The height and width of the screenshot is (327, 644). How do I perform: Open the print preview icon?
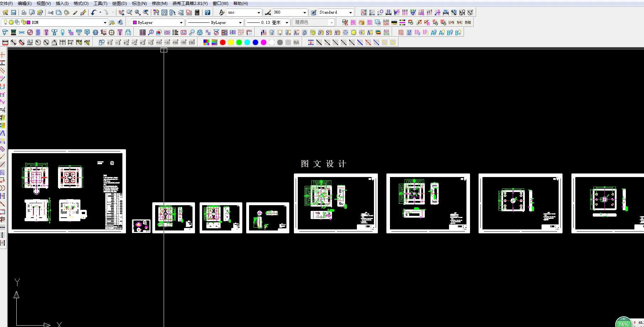coord(32,12)
